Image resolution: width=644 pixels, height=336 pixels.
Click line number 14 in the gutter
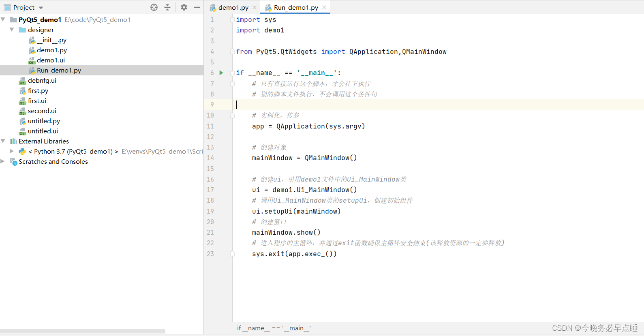210,158
